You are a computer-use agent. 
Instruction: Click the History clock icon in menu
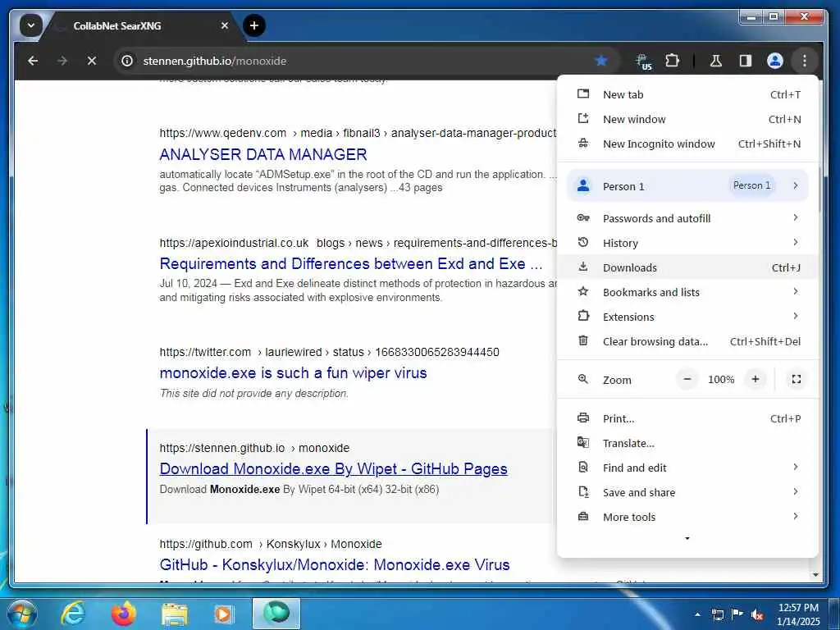point(583,242)
